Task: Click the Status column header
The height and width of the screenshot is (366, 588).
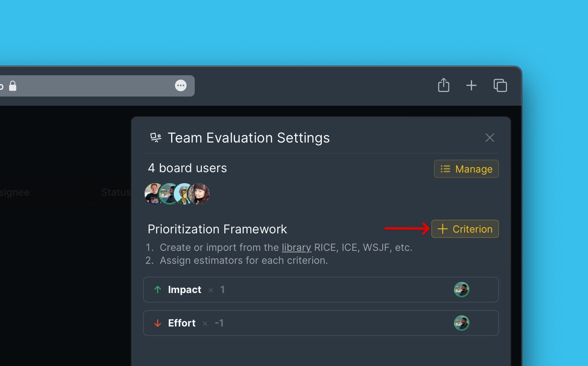Action: coord(116,192)
